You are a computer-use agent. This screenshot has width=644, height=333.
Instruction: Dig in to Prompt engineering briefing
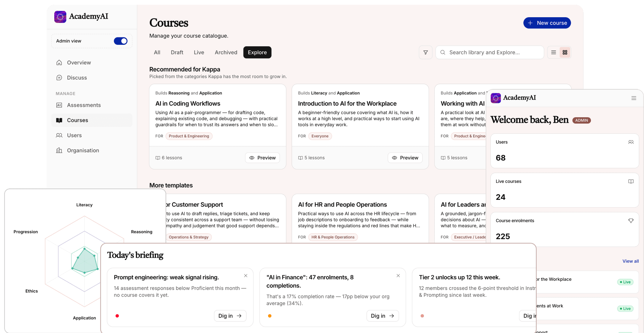click(x=230, y=316)
